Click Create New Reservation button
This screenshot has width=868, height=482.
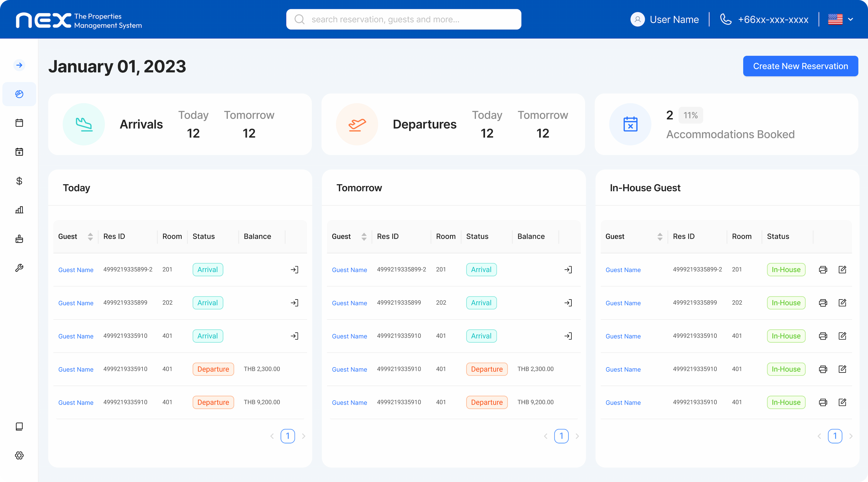[x=800, y=66]
